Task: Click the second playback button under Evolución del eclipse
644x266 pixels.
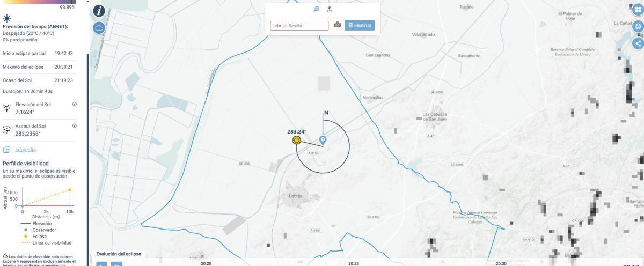Action: [x=116, y=264]
